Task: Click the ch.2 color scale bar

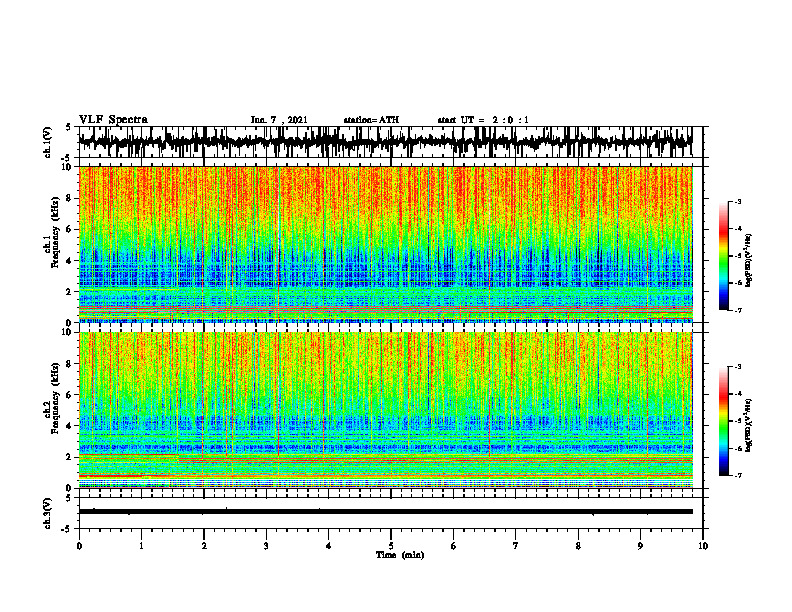Action: coord(724,421)
